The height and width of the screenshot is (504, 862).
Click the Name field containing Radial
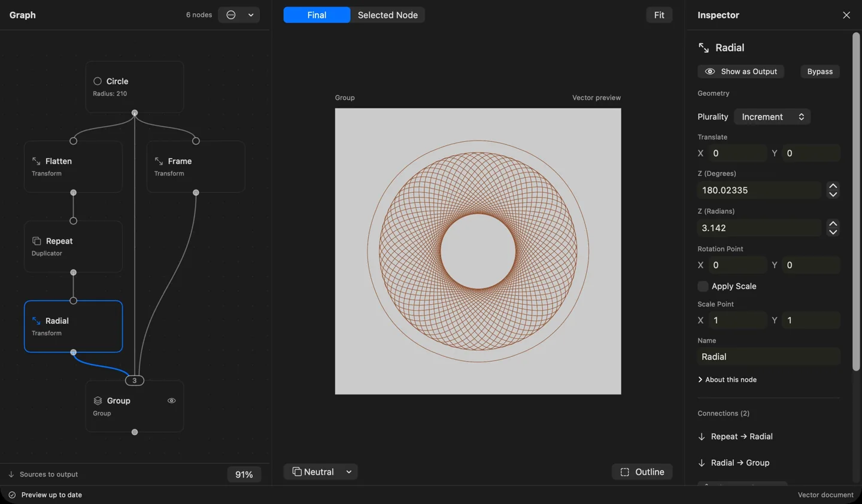click(x=769, y=357)
